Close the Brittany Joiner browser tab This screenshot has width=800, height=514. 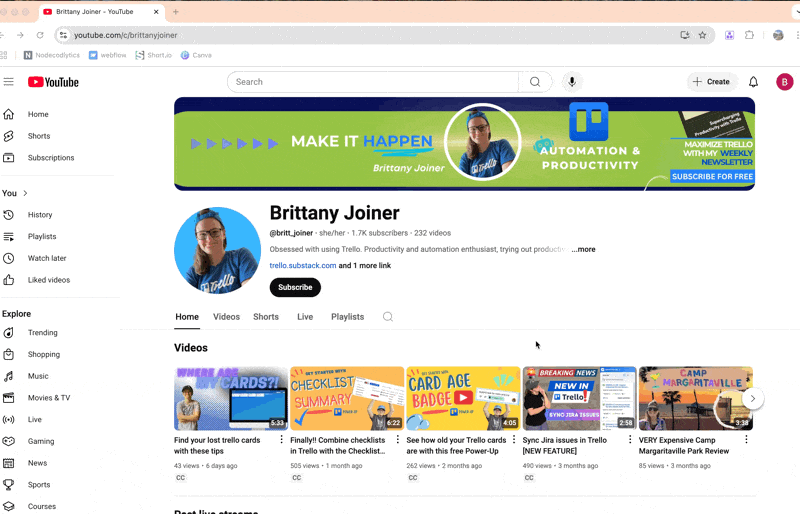[x=156, y=12]
